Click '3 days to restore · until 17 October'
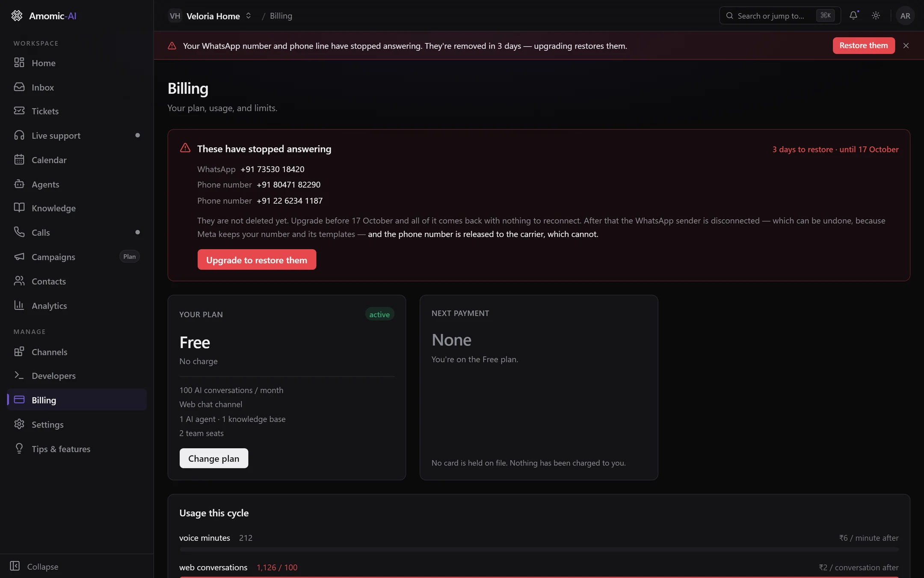The height and width of the screenshot is (578, 924). point(835,149)
